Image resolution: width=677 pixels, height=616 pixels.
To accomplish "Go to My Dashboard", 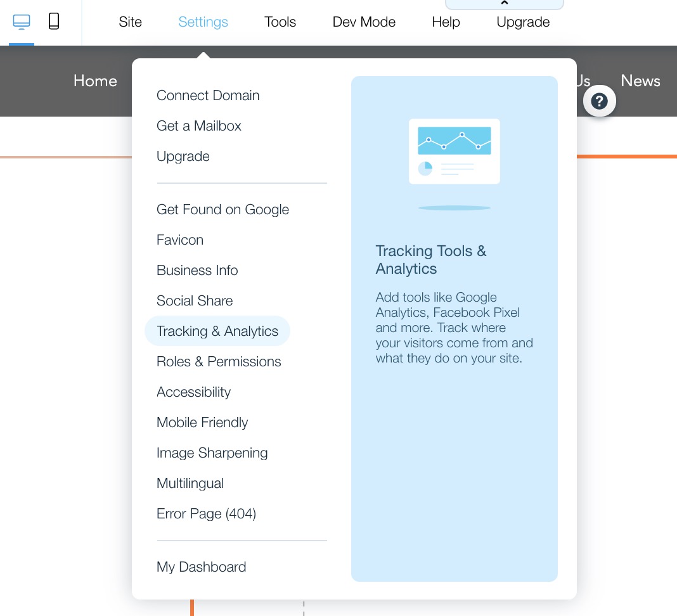I will point(201,567).
